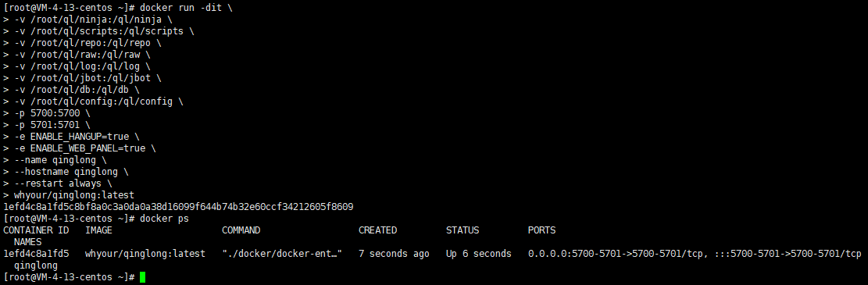
Task: Click container ID 1efd4c8a1fd5 in table
Action: tap(36, 254)
